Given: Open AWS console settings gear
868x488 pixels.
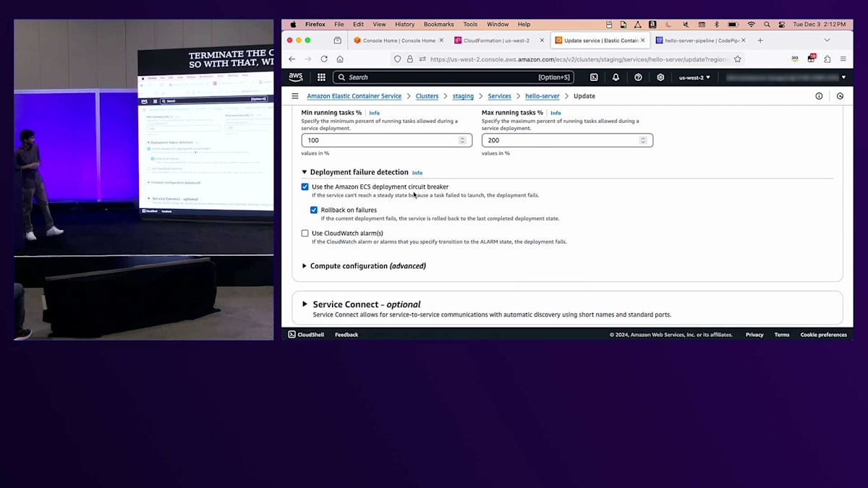Looking at the screenshot, I should pyautogui.click(x=660, y=77).
